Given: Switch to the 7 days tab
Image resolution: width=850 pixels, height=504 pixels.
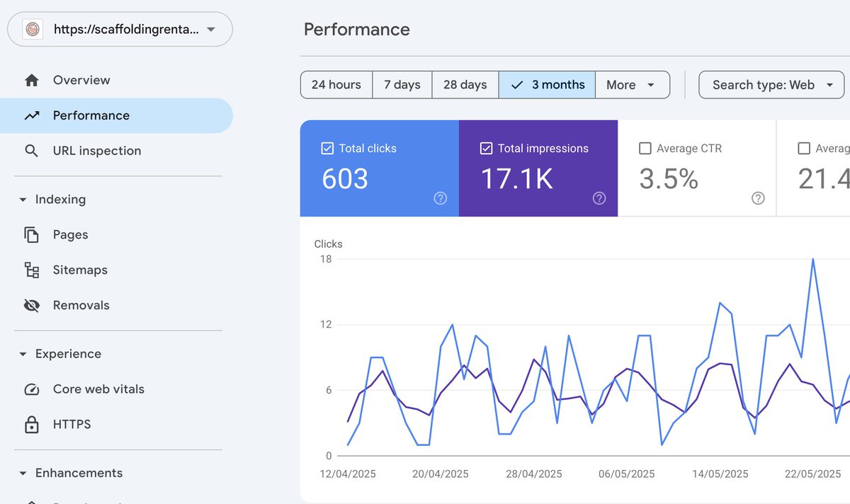Looking at the screenshot, I should tap(402, 84).
